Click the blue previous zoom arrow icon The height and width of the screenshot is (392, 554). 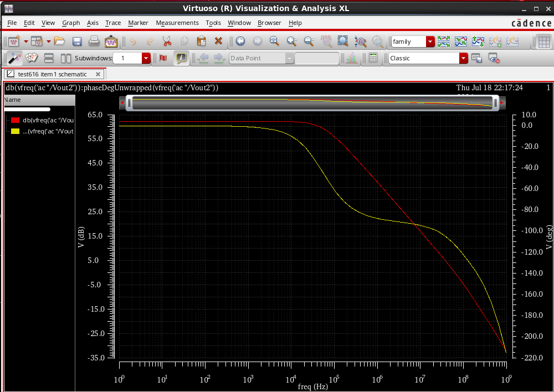pyautogui.click(x=240, y=42)
